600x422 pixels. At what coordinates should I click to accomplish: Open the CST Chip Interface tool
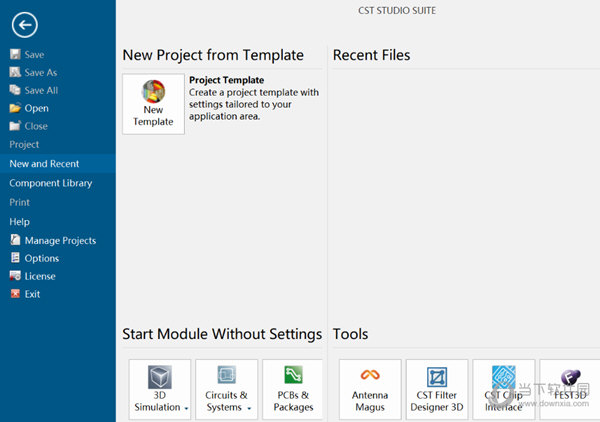(504, 389)
